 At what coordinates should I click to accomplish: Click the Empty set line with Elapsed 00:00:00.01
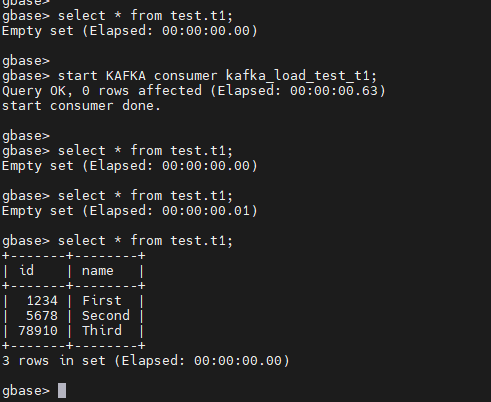[x=130, y=211]
